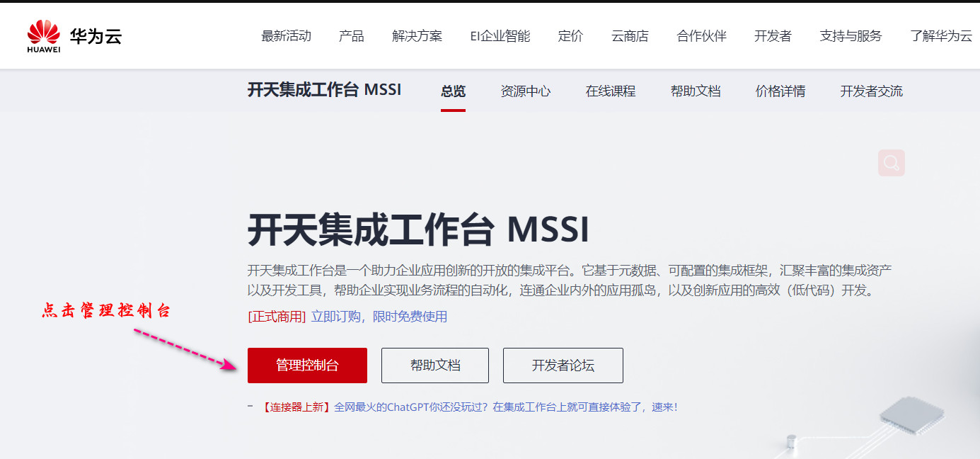Expand the 解决方案 navigation menu
This screenshot has width=980, height=459.
[417, 36]
